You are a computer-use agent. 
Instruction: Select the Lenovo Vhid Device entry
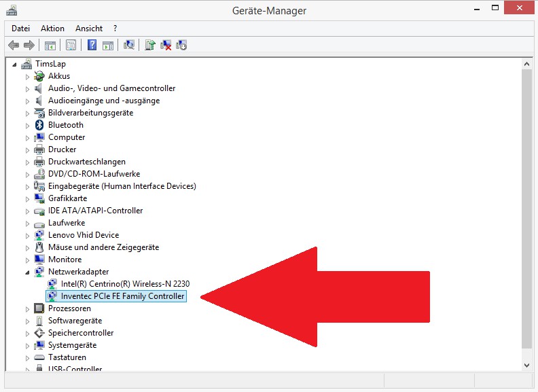tap(83, 235)
